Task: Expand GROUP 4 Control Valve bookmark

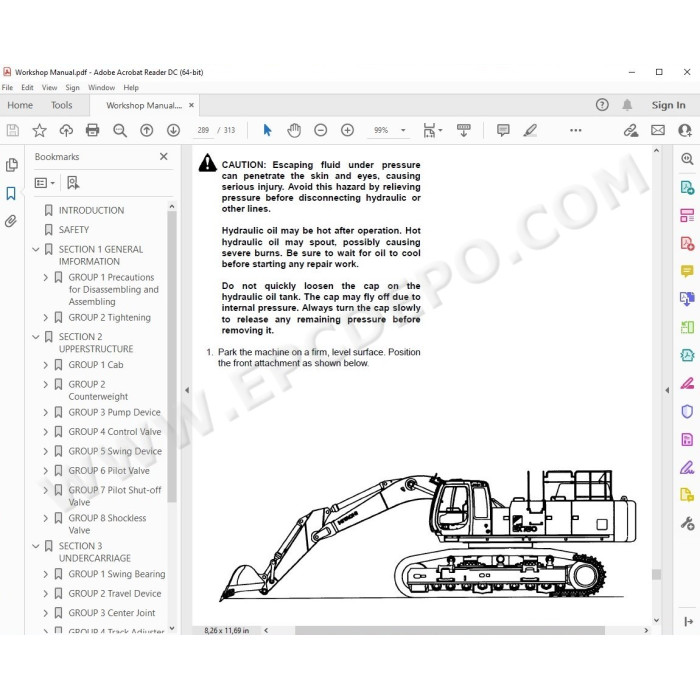Action: 46,432
